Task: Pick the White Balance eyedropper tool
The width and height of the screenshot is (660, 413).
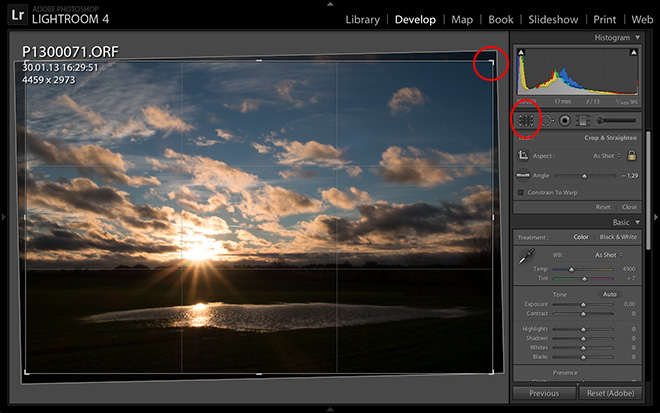Action: (x=525, y=258)
